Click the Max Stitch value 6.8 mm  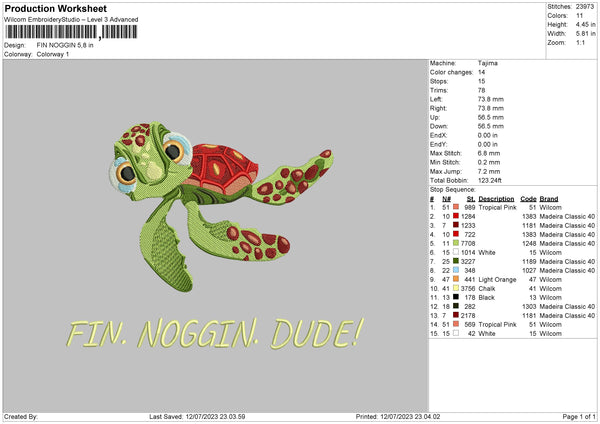pyautogui.click(x=489, y=153)
